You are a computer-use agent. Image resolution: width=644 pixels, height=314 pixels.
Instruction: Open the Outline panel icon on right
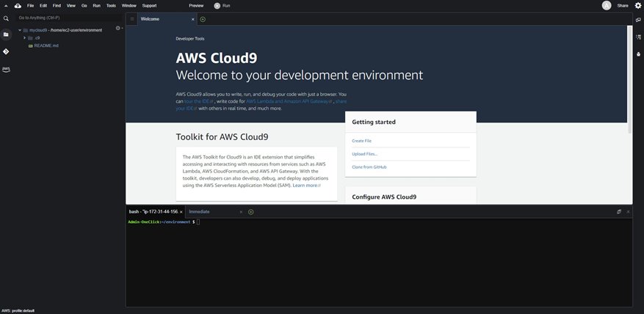click(x=638, y=37)
